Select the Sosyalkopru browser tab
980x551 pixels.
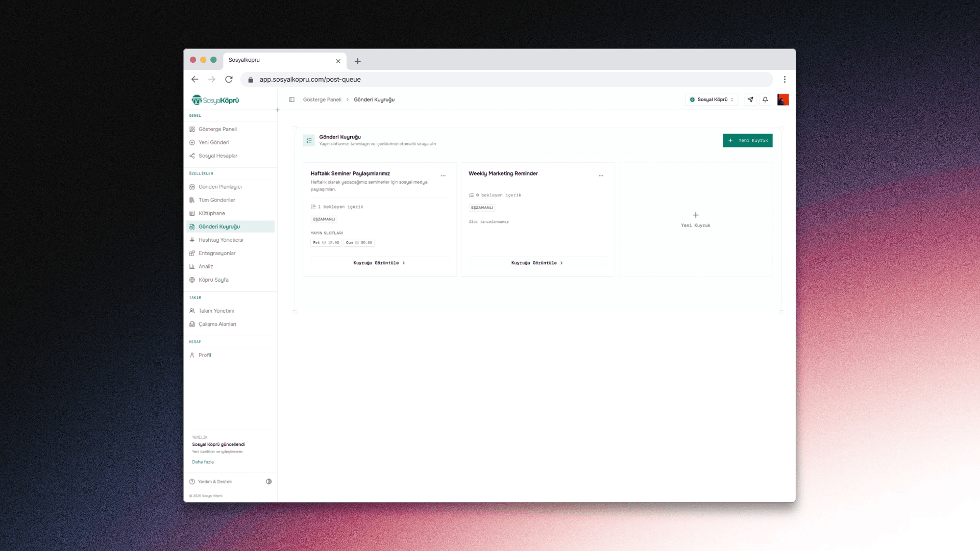coord(285,61)
